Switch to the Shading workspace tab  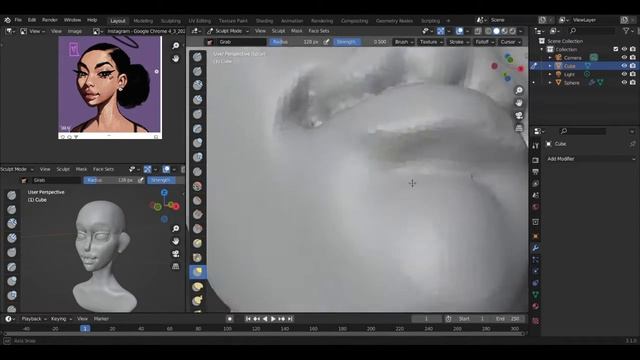coord(264,21)
